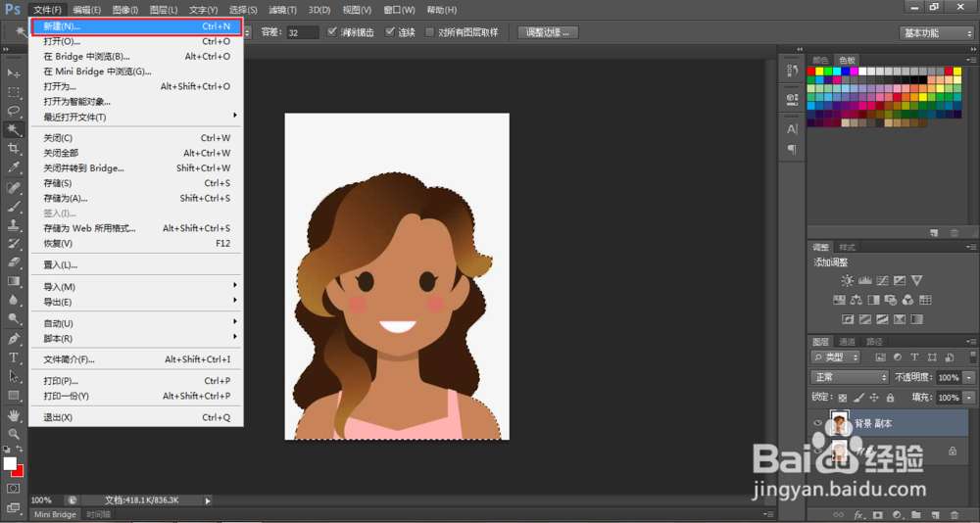This screenshot has height=523, width=980.
Task: Expand the 自动(U) submenu
Action: point(136,323)
